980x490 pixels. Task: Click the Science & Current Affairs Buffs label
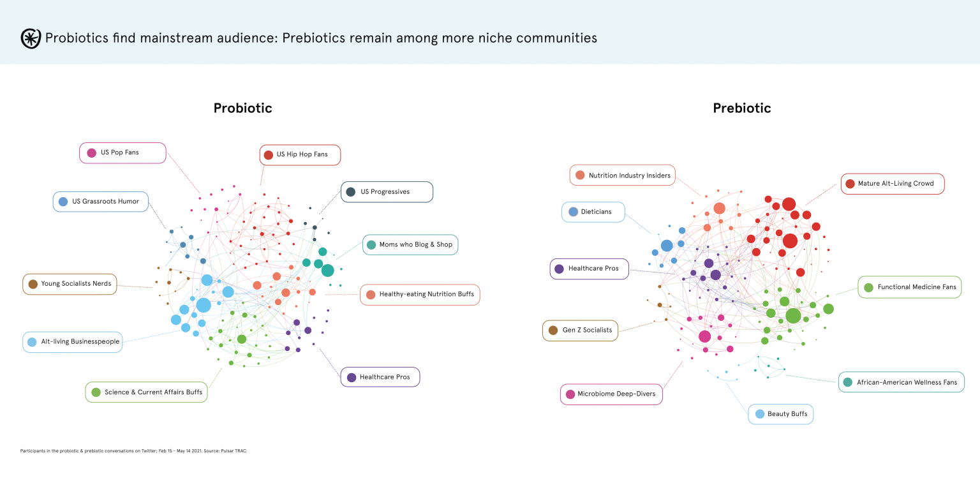pyautogui.click(x=153, y=392)
